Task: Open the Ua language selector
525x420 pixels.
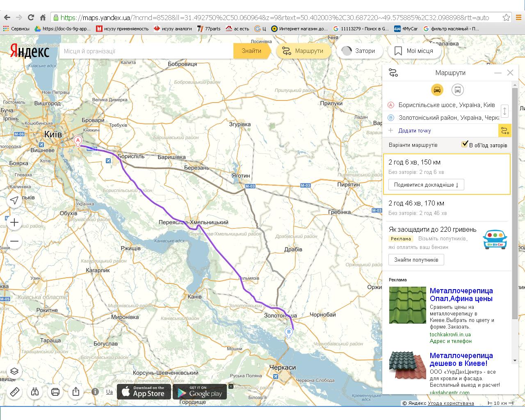Action: [110, 392]
